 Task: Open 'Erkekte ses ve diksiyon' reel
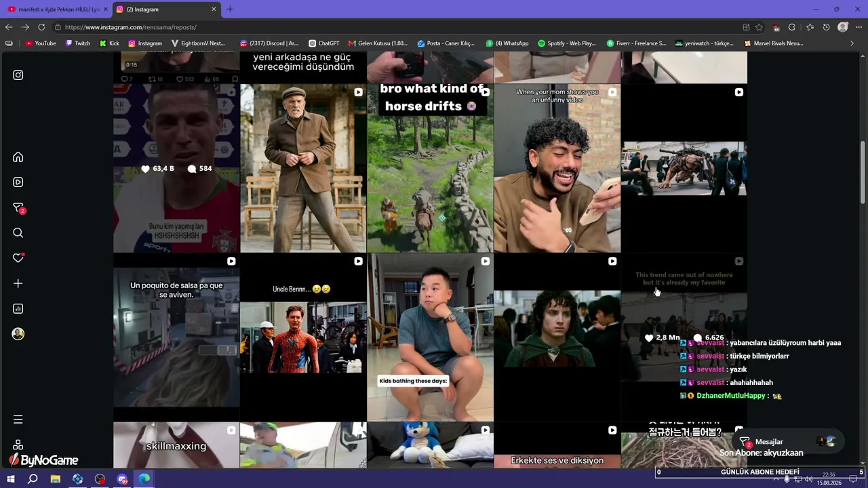(557, 445)
